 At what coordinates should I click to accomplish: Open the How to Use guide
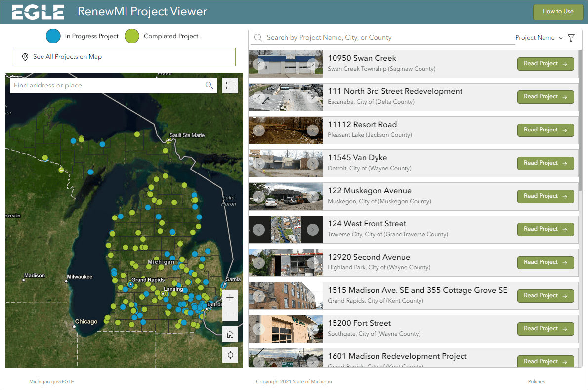pos(558,12)
